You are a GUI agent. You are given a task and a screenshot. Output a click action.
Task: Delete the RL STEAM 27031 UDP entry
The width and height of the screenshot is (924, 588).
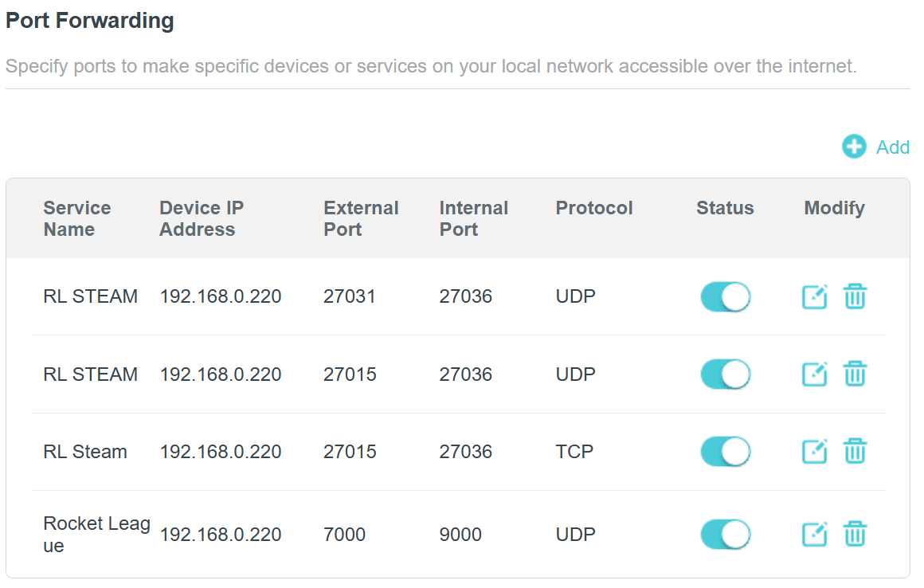coord(855,296)
